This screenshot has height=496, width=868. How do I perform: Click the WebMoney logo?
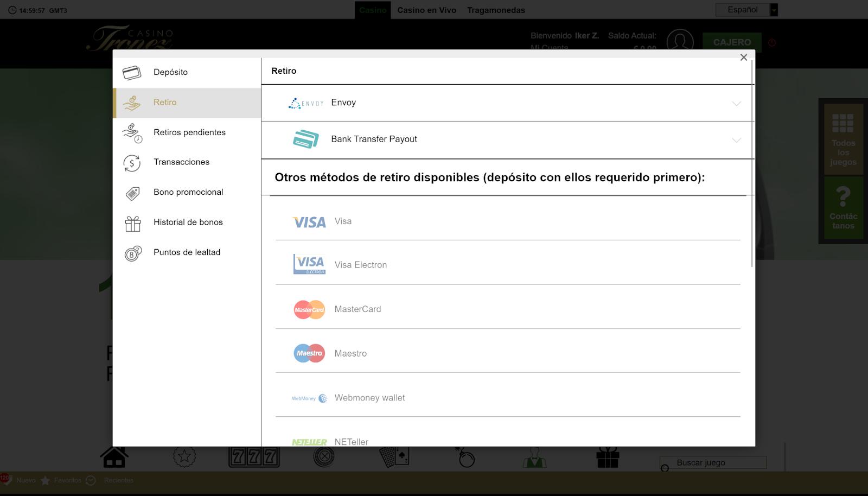[309, 398]
